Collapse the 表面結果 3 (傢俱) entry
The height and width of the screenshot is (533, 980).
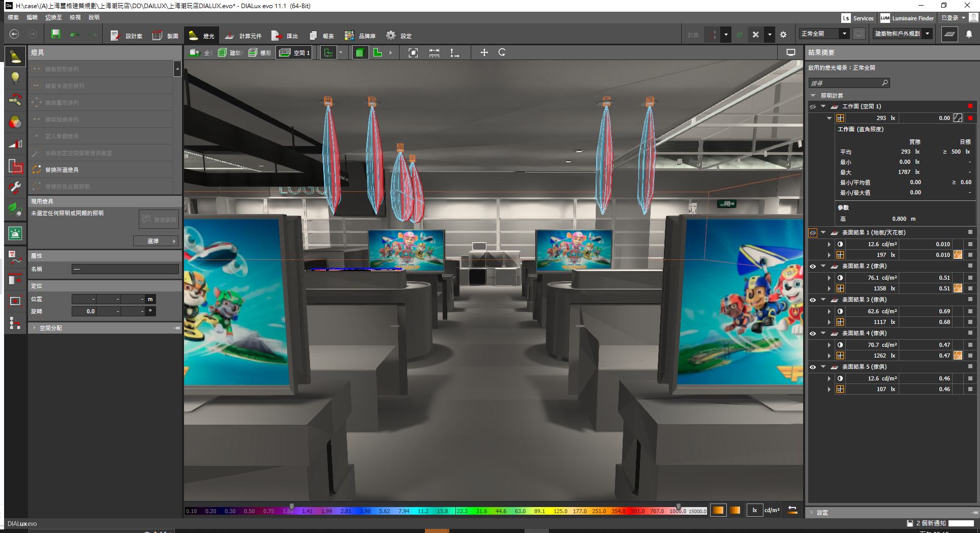point(823,300)
